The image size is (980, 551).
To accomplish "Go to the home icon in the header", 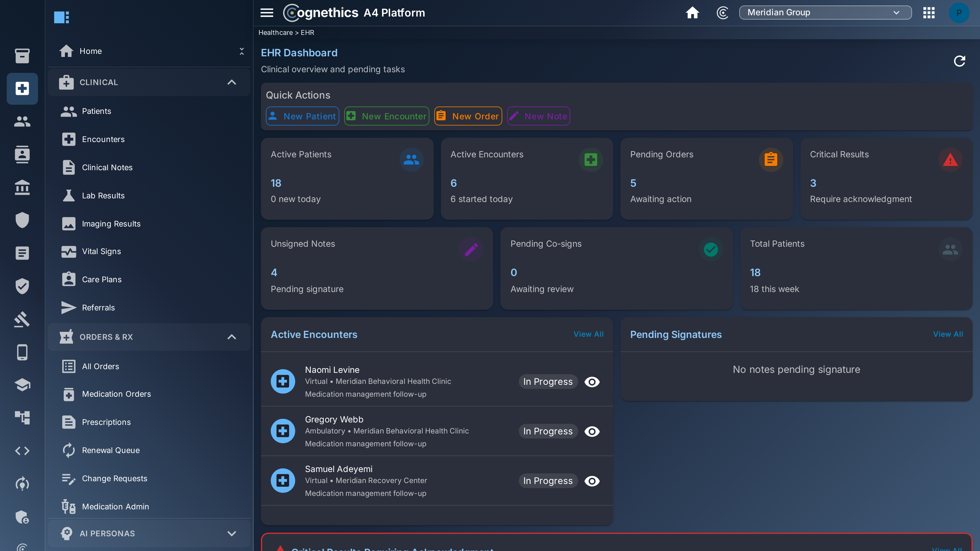I will 692,13.
